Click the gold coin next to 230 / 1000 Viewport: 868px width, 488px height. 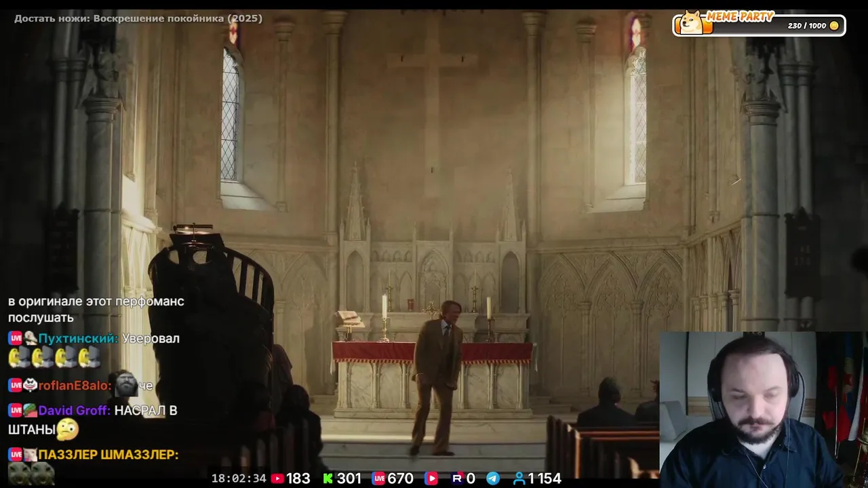point(834,26)
